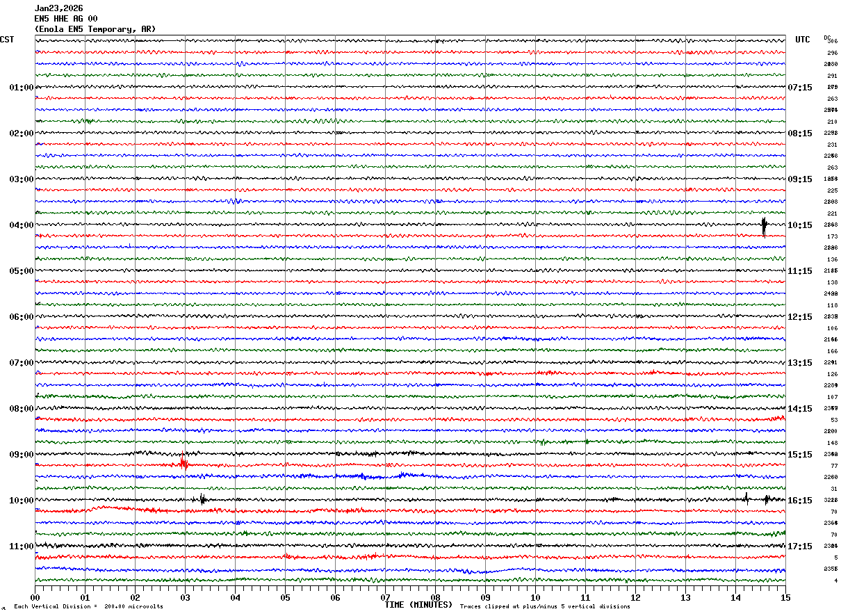Click the DC offset value 210
Screen dimensions: 841x616
(832, 122)
